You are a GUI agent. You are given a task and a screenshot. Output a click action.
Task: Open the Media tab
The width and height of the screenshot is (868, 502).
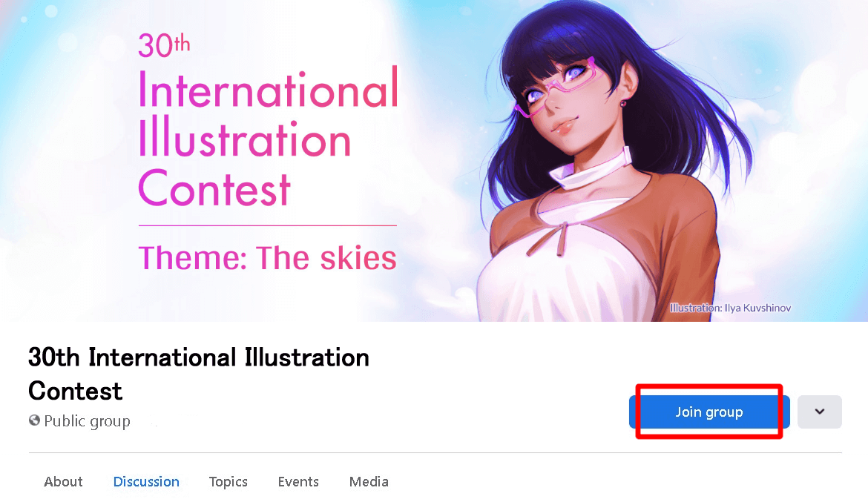(x=369, y=481)
